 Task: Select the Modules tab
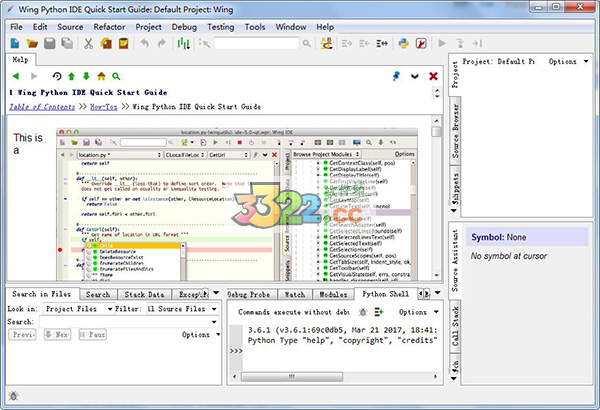pyautogui.click(x=333, y=294)
